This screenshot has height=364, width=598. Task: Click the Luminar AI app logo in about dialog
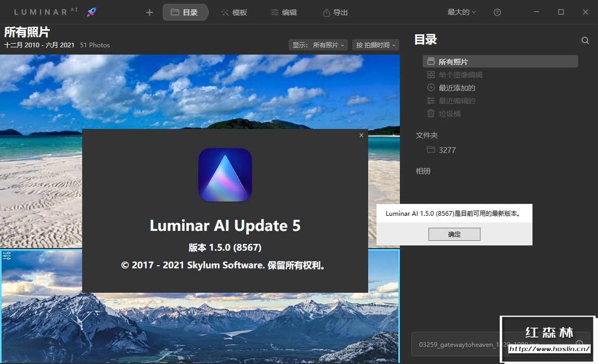click(x=225, y=175)
